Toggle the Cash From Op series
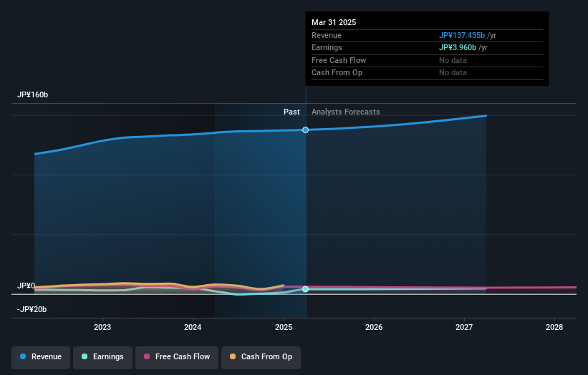This screenshot has height=375, width=588. (261, 357)
